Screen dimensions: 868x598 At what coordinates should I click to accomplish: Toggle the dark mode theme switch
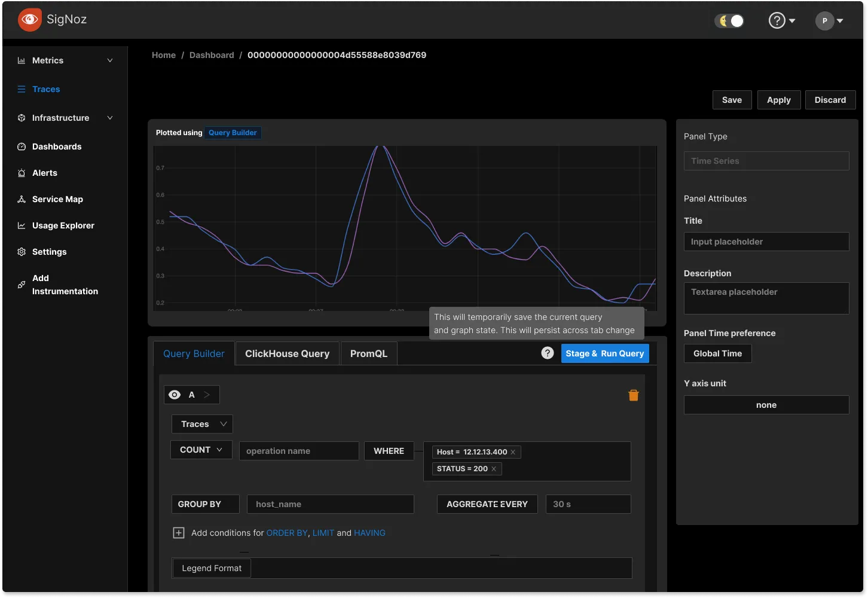coord(730,21)
